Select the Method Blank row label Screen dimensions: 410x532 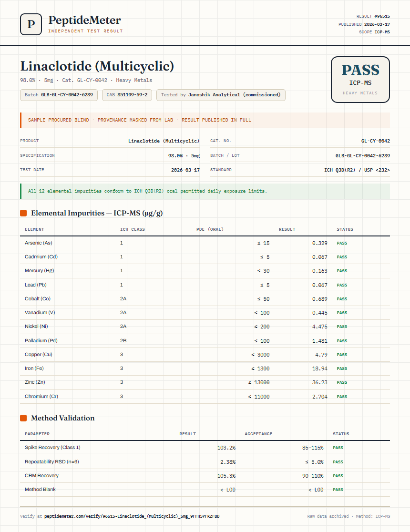[x=40, y=490]
